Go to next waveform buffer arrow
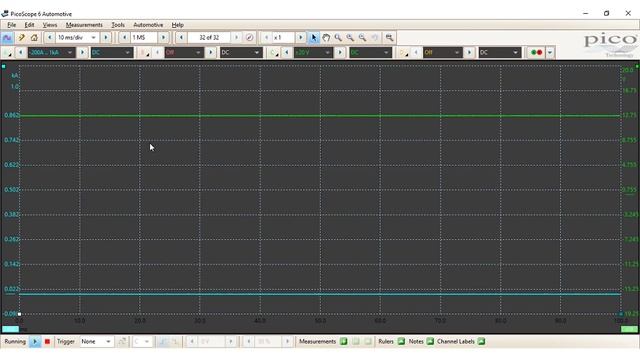This screenshot has height=360, width=640. coord(236,38)
